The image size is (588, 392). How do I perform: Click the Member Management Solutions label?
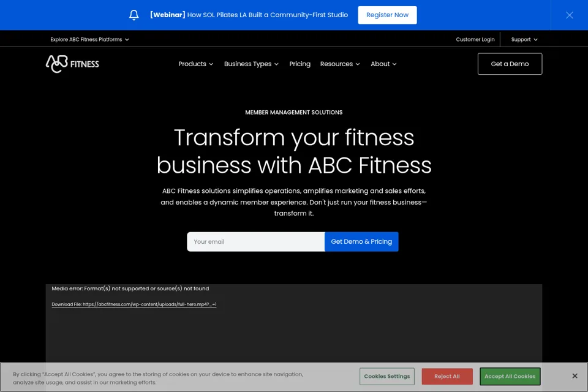tap(293, 112)
